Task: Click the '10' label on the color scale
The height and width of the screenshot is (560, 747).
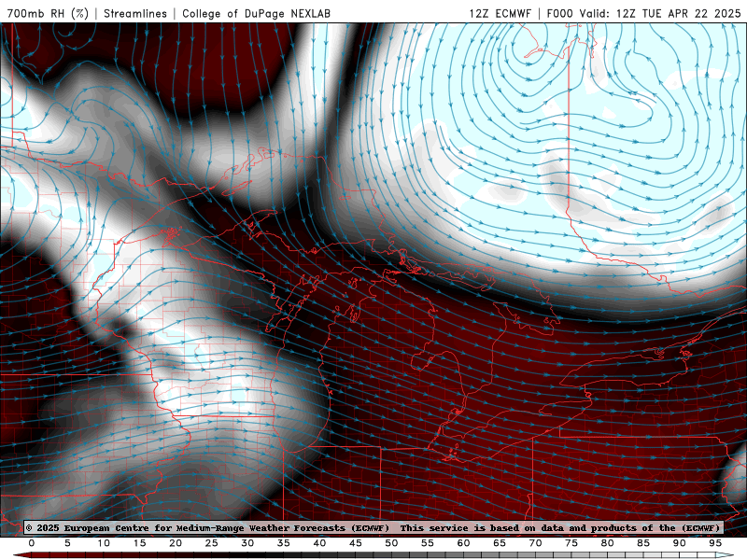Action: [104, 543]
